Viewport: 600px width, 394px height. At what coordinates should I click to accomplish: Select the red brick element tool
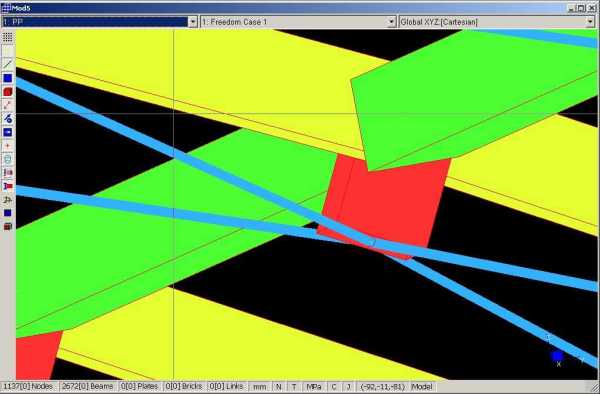pyautogui.click(x=7, y=91)
